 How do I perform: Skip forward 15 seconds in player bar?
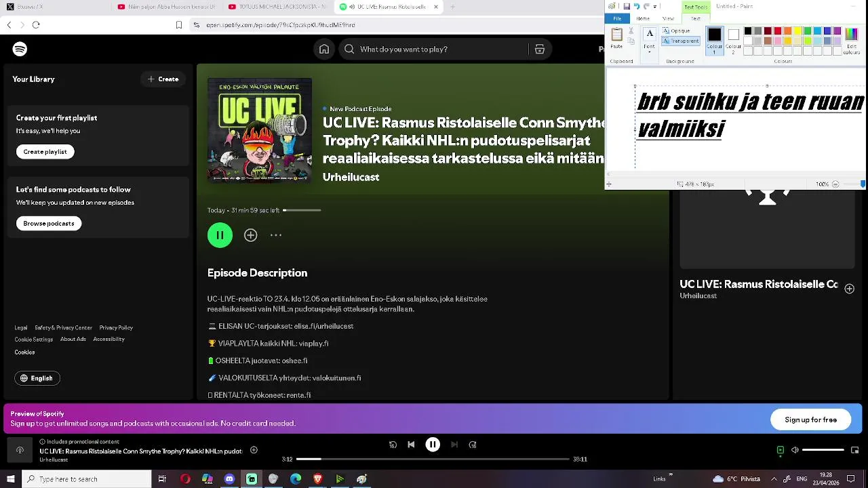[473, 445]
